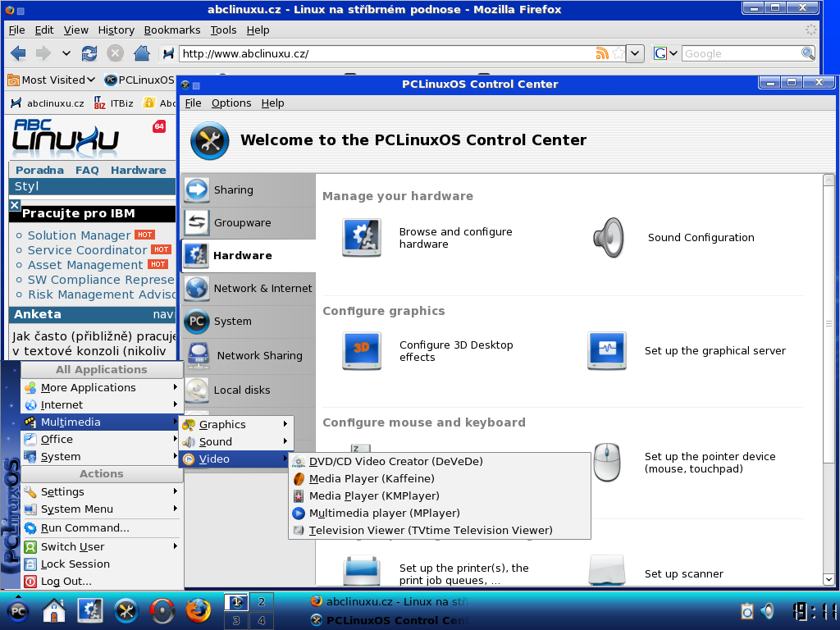Open Options menu in Control Center
Screen dimensions: 840x630
click(x=231, y=103)
